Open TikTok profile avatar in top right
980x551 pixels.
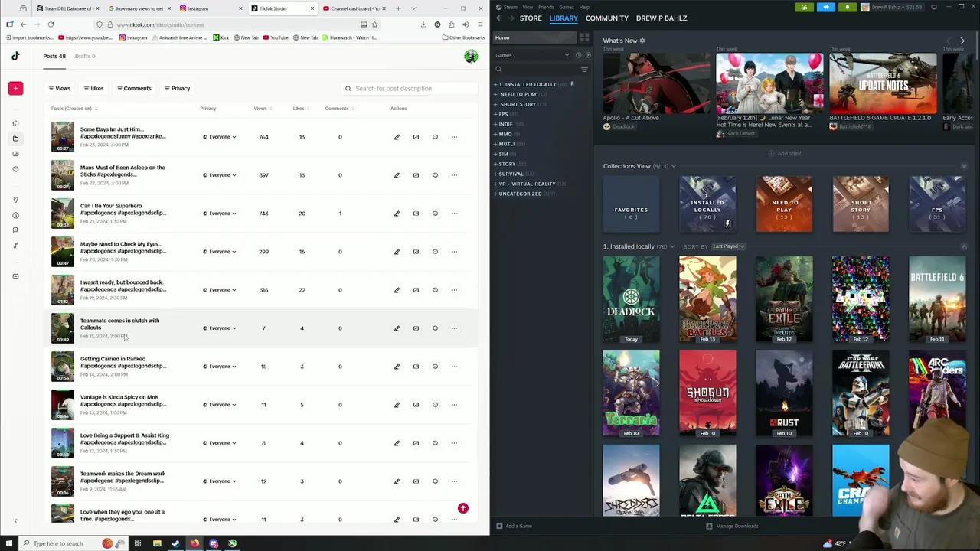(471, 56)
